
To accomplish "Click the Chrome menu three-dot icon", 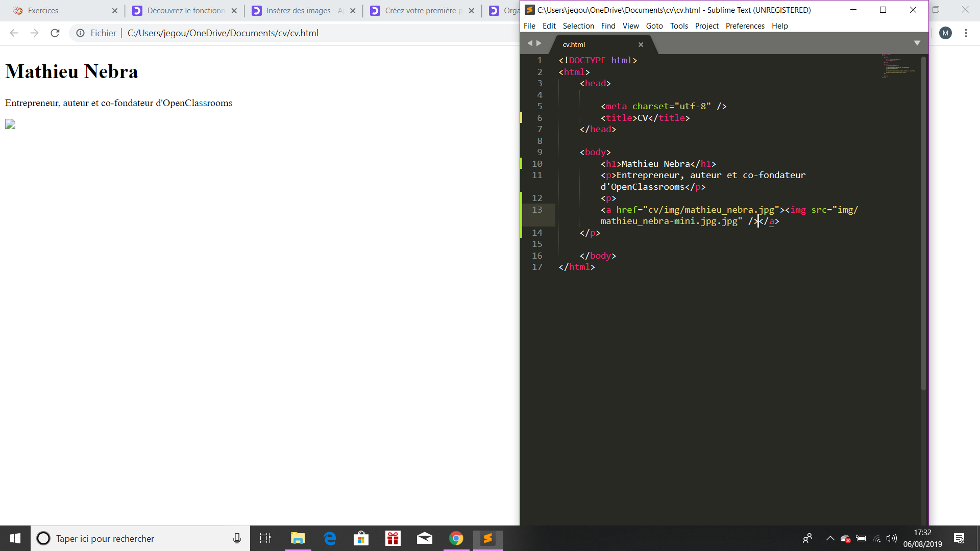I will pos(966,33).
